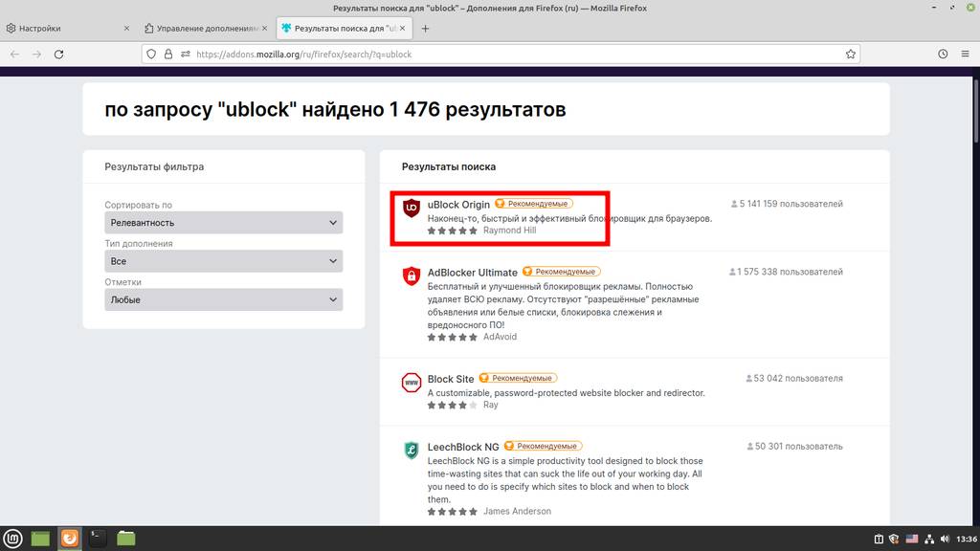Click the LeechBlock NG icon
Viewport: 980px width, 551px height.
pos(412,451)
